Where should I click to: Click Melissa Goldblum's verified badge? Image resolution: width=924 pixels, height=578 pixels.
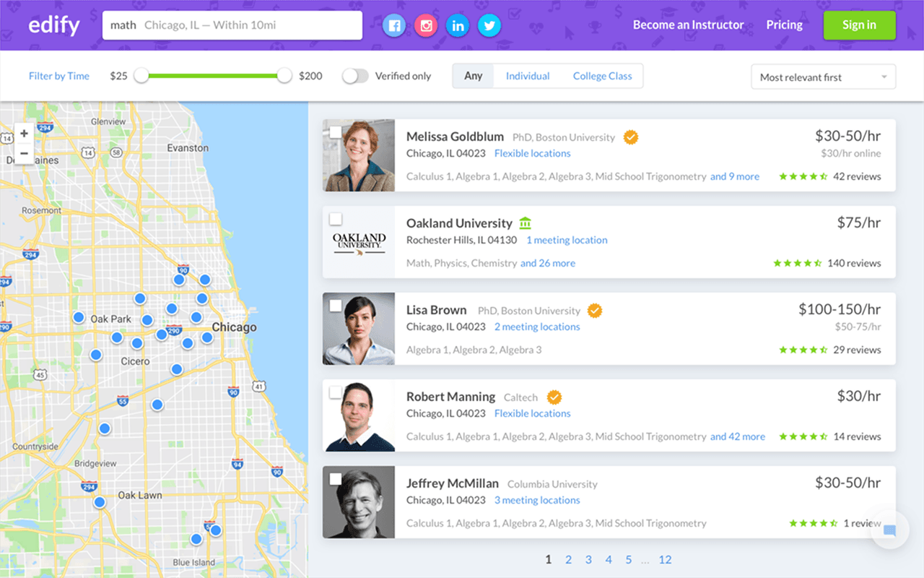click(x=631, y=137)
